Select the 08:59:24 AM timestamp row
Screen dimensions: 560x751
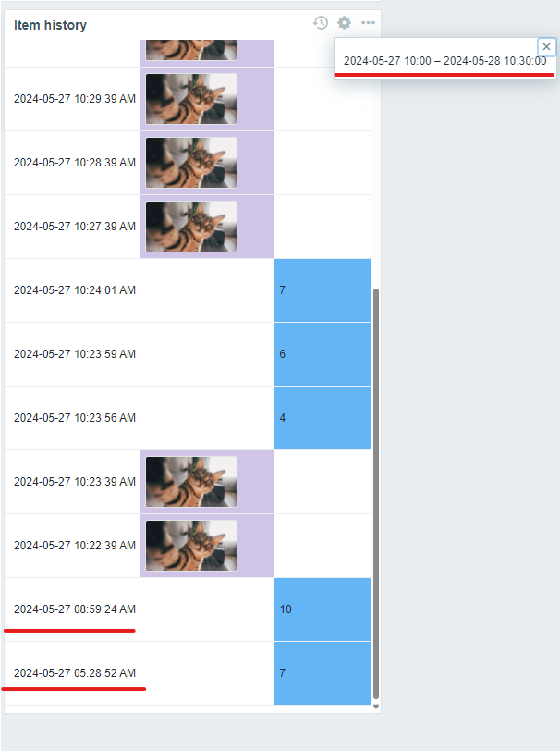(x=189, y=609)
